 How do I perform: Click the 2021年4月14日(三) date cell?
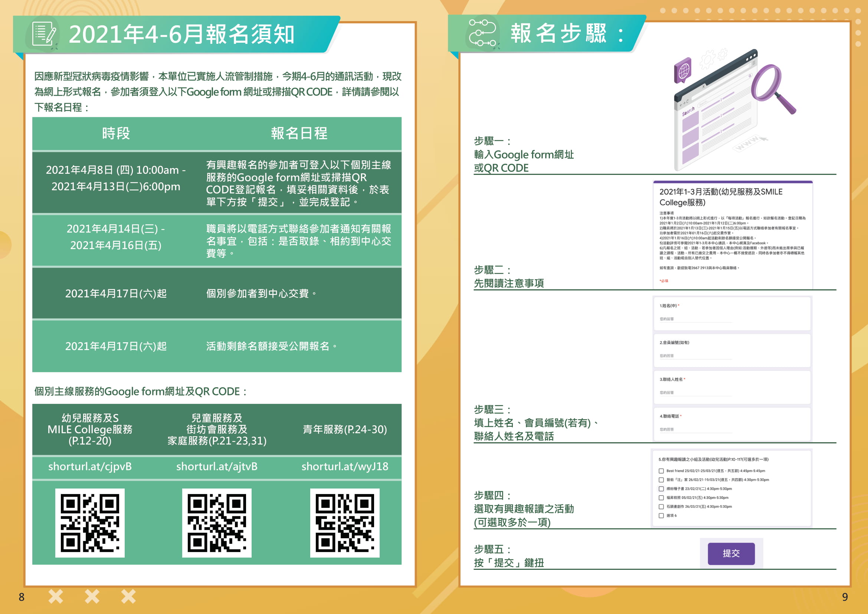click(x=116, y=237)
